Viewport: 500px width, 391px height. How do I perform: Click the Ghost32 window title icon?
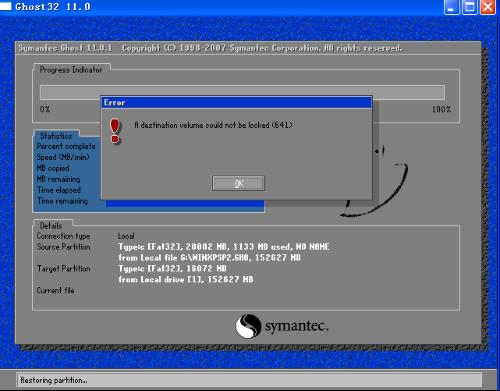(6, 6)
